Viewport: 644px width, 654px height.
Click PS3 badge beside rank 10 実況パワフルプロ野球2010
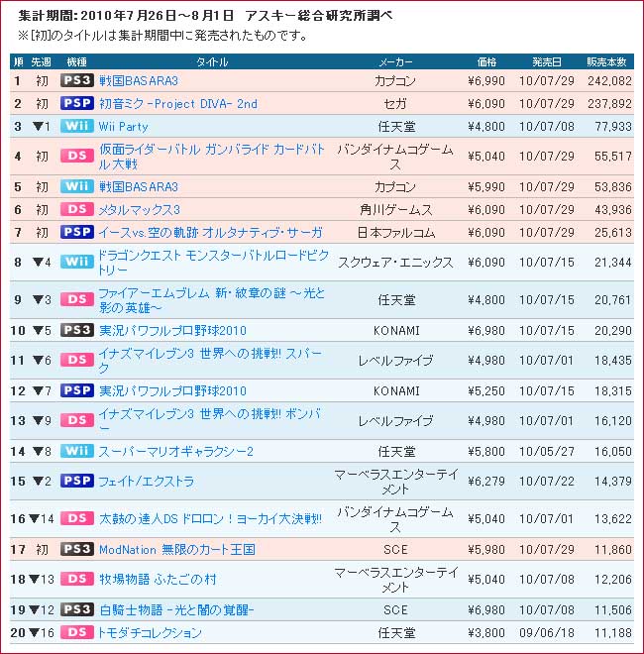(76, 330)
